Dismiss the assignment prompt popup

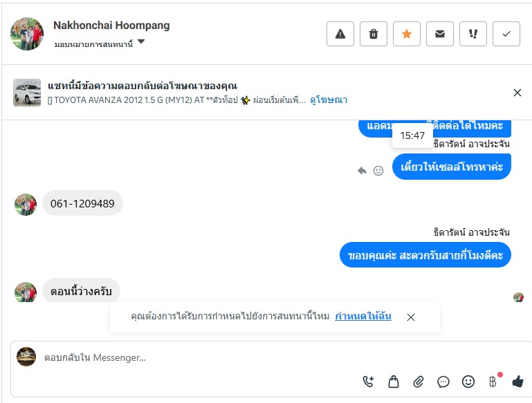(411, 317)
